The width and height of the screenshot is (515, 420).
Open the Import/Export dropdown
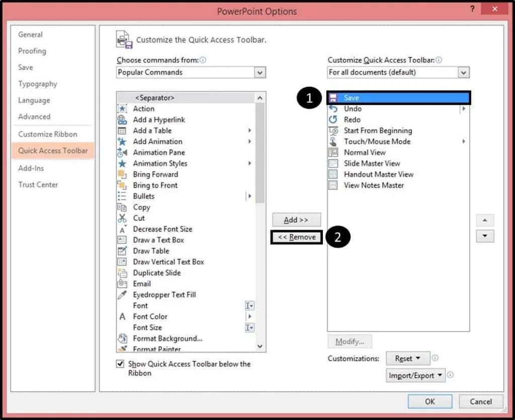tap(415, 375)
